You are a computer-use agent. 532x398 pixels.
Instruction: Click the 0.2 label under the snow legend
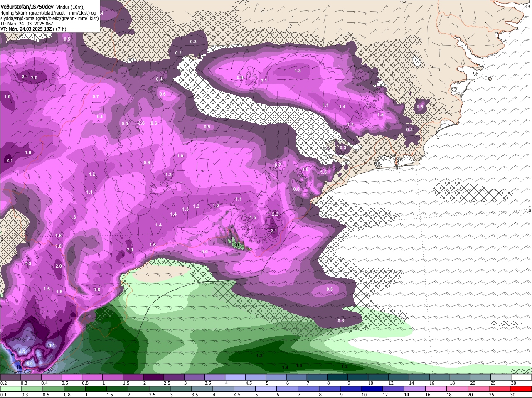pyautogui.click(x=3, y=383)
